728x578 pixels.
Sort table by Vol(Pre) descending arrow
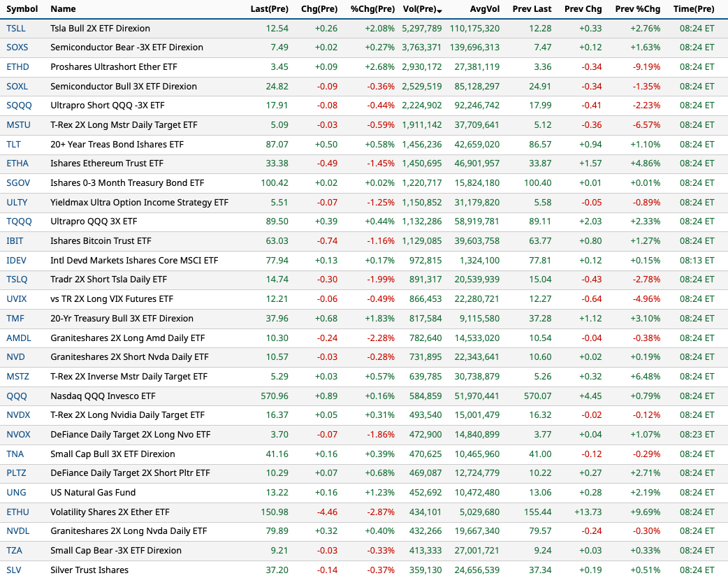tap(439, 10)
